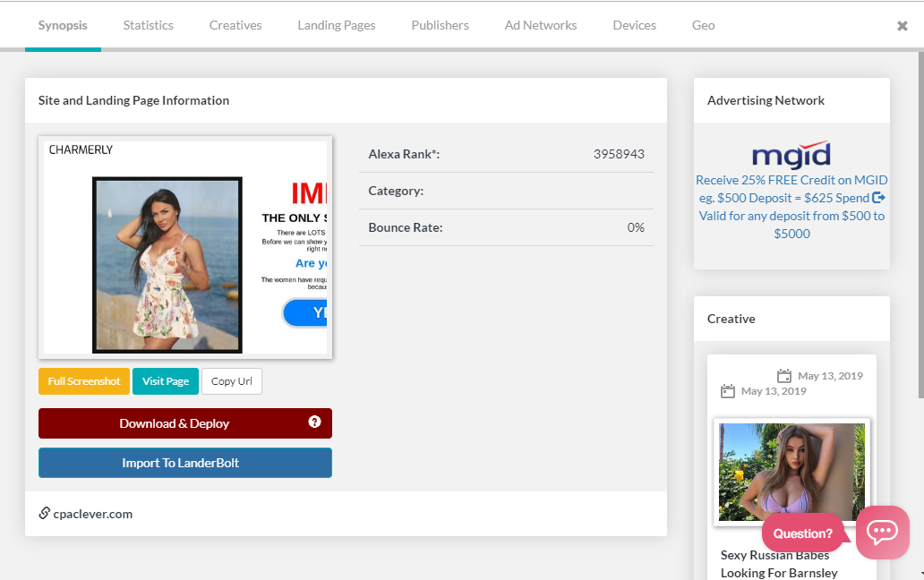Click the Question? chat bubble label
Screen dimensions: 924x580
click(802, 533)
